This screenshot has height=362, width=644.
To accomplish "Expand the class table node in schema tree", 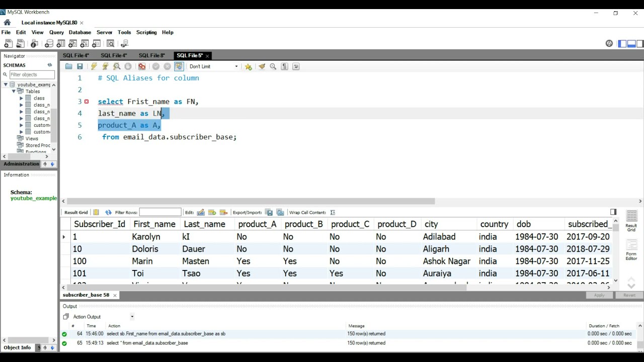I will pos(22,99).
